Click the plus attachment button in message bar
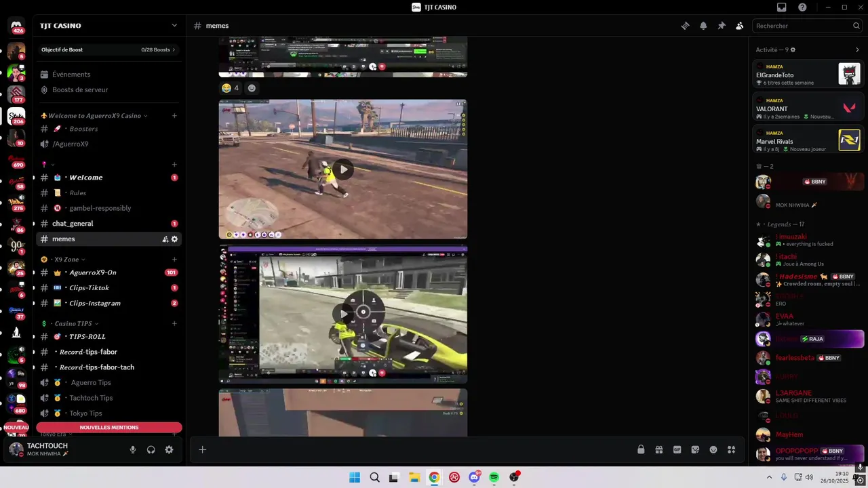The height and width of the screenshot is (488, 868). [202, 449]
